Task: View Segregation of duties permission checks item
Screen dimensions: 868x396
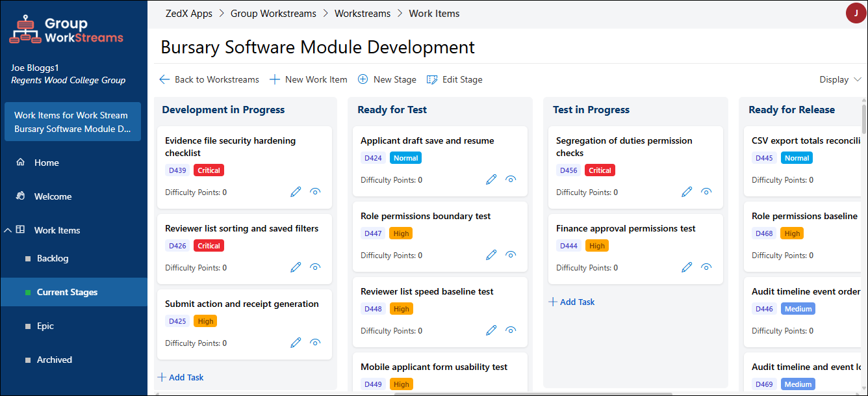Action: pyautogui.click(x=707, y=192)
